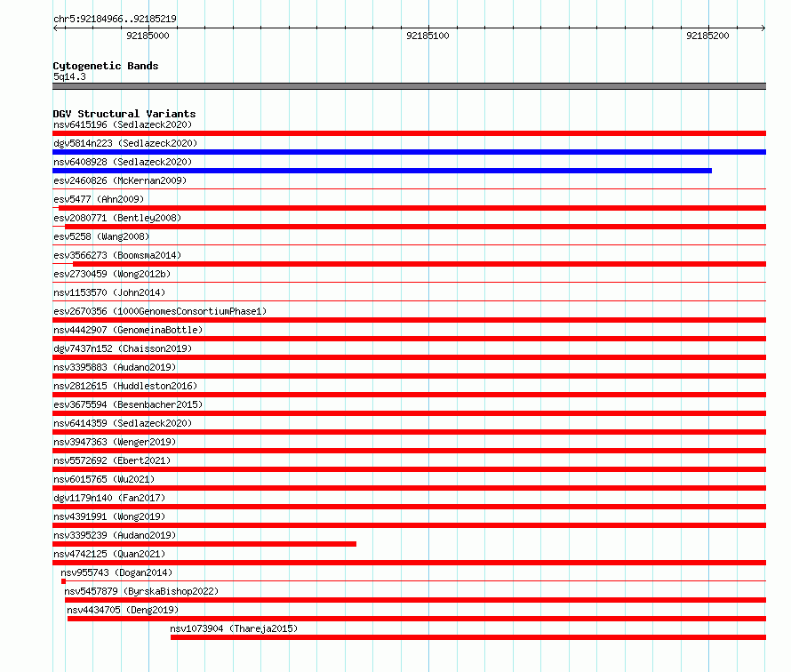Click the Cytogenetic Bands track title
Screen dimensions: 791x672
coord(106,66)
